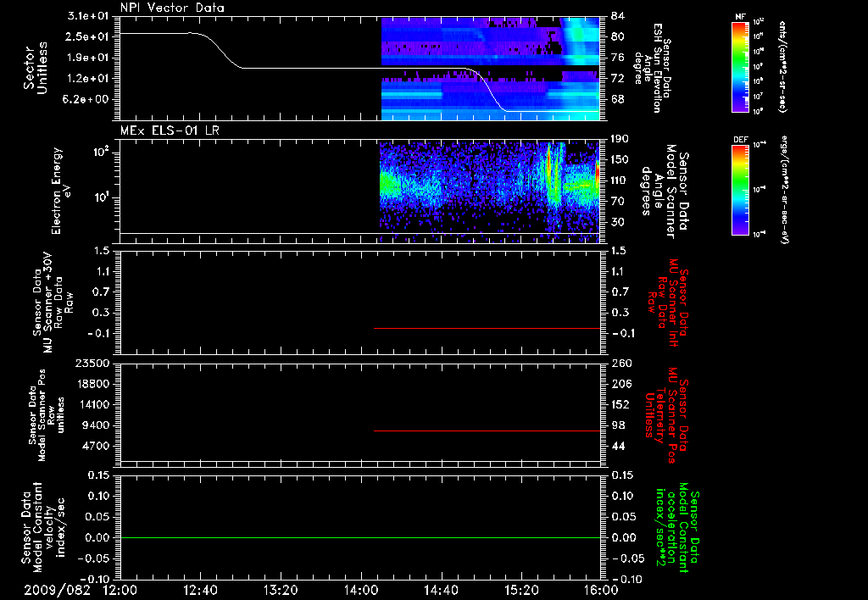Click the '12:00' time tick label
This screenshot has width=868, height=600.
point(120,590)
